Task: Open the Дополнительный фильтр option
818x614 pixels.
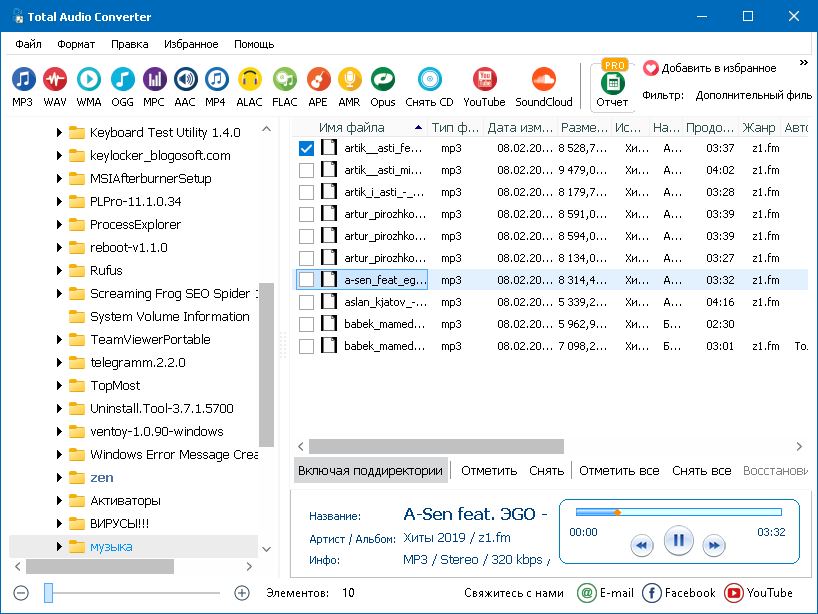Action: [753, 95]
